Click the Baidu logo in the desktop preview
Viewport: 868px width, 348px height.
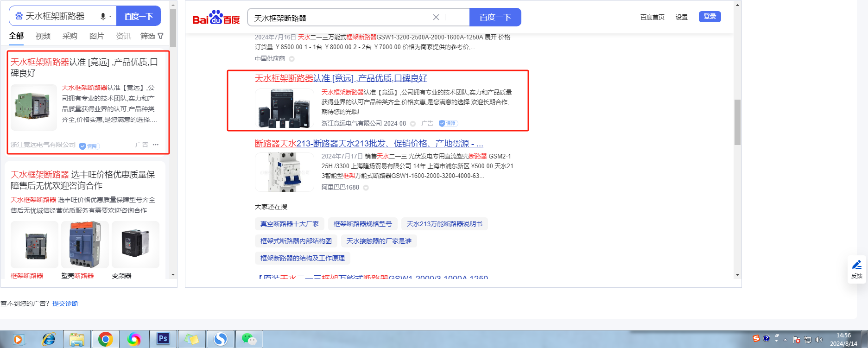pos(216,18)
